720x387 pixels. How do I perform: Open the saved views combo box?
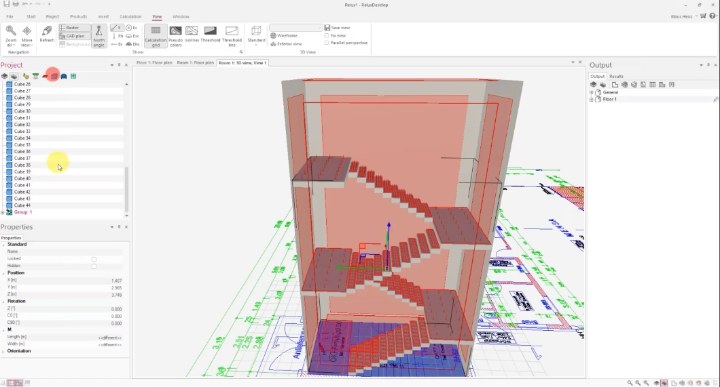pos(296,28)
